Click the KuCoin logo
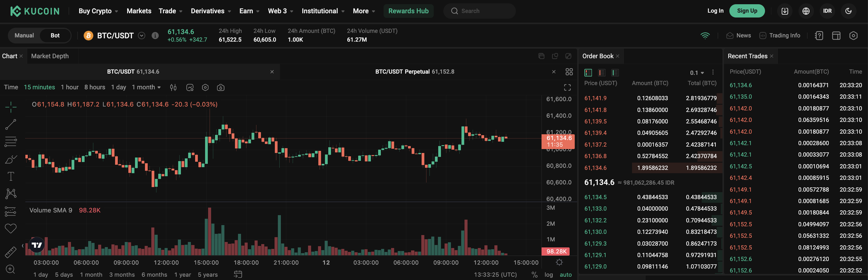Screen dimensions: 868x280 [x=35, y=11]
